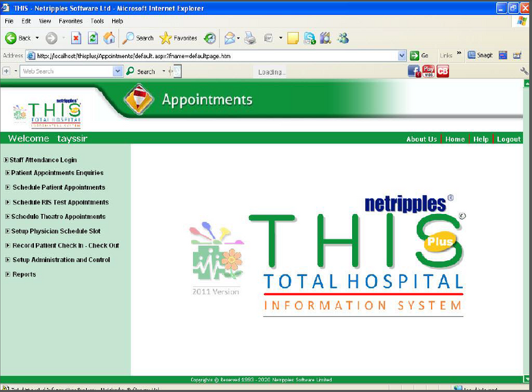
Task: Open Patient Appointments Enquiries
Action: [x=57, y=173]
